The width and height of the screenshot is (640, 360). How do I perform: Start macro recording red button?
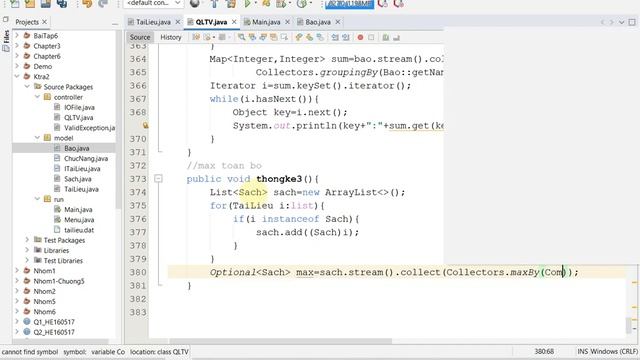(360, 37)
